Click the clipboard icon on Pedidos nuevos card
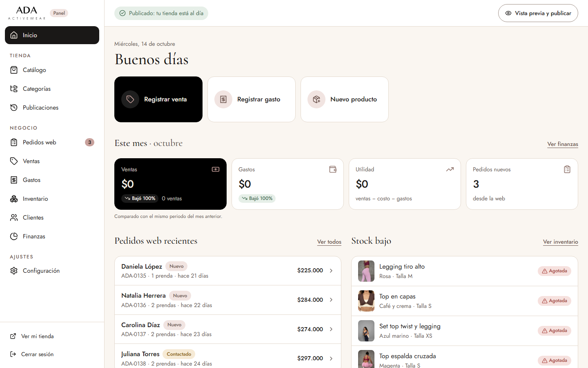 [567, 169]
